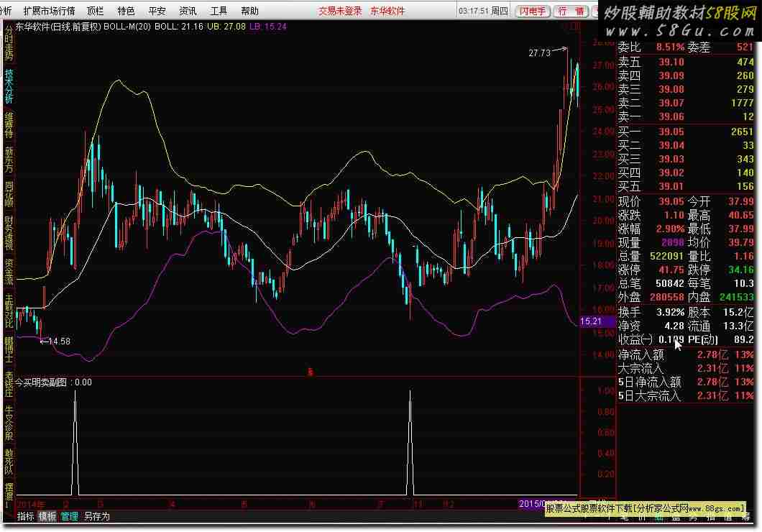Select the 分时走势 side tab
Image resolution: width=762 pixels, height=532 pixels.
click(9, 42)
